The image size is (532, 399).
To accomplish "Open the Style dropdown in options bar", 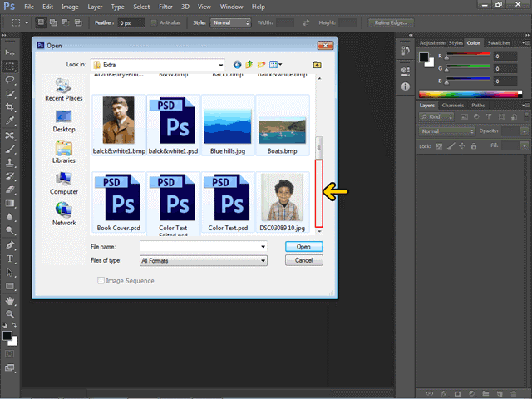I will (x=230, y=22).
